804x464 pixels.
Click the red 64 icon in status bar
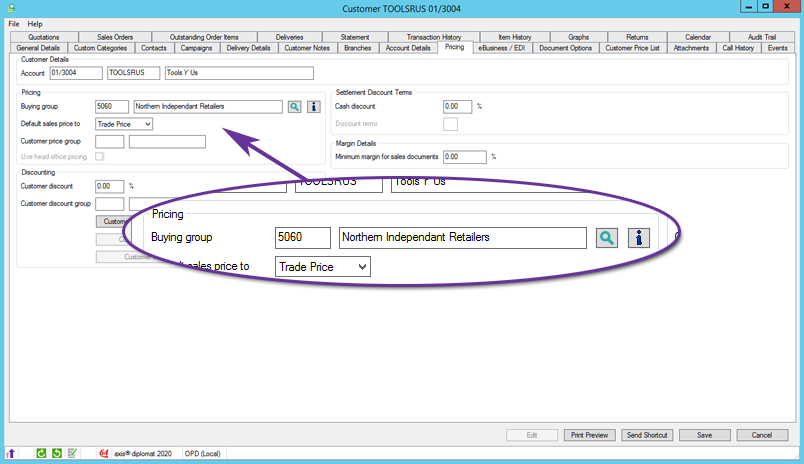(x=104, y=453)
